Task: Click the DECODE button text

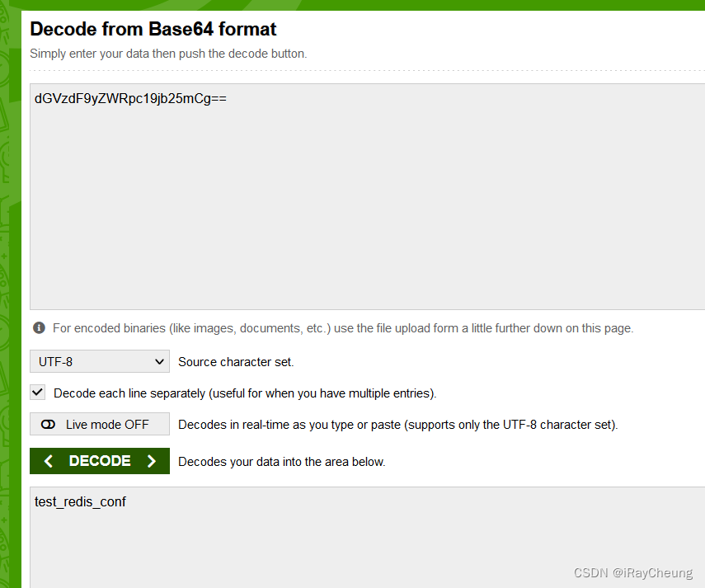Action: click(100, 461)
